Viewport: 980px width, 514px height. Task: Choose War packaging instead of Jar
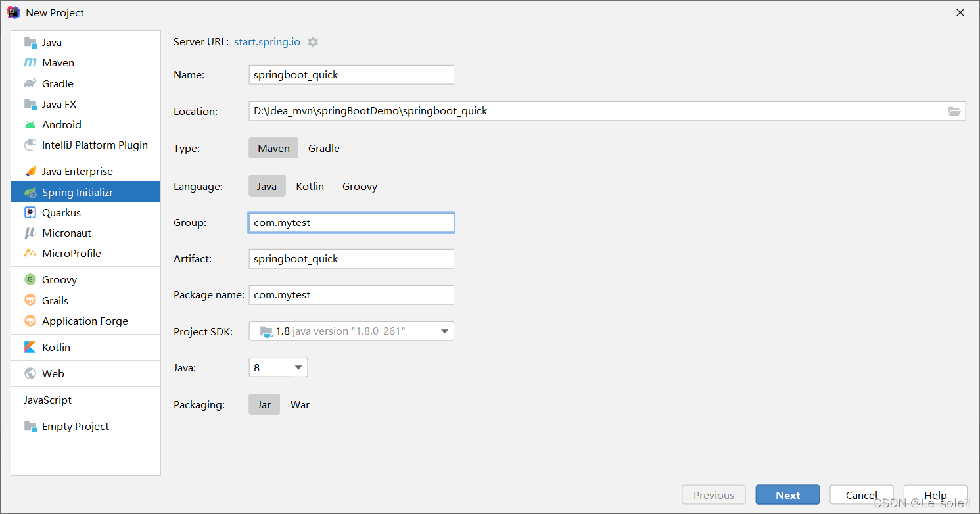pyautogui.click(x=300, y=404)
